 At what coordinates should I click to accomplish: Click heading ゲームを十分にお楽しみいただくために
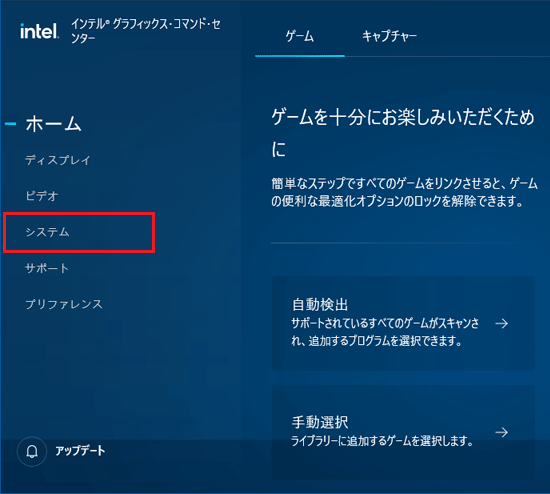tap(403, 133)
